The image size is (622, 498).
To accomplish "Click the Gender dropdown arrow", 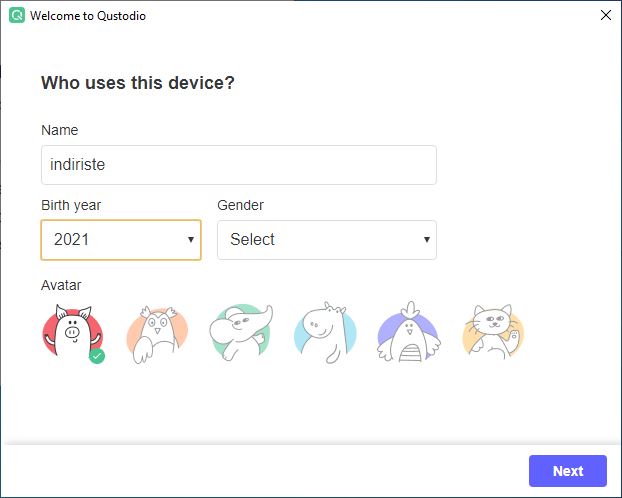I will pyautogui.click(x=427, y=240).
